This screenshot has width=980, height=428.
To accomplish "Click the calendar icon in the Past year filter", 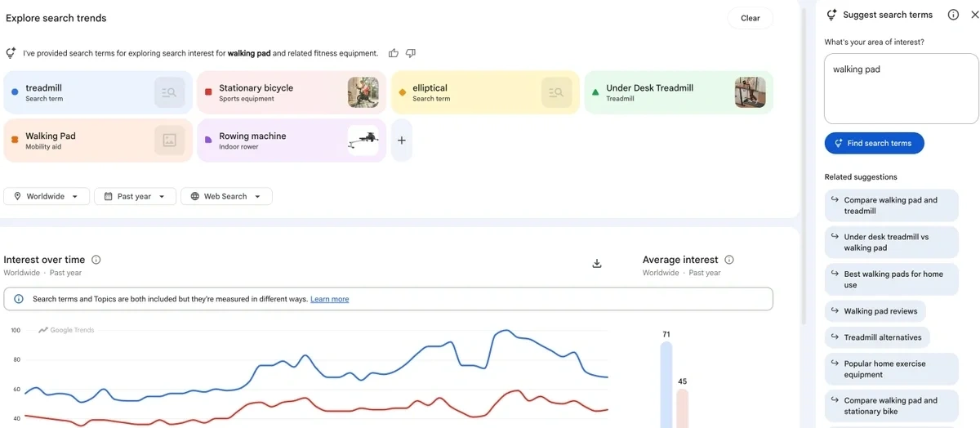I will point(108,196).
